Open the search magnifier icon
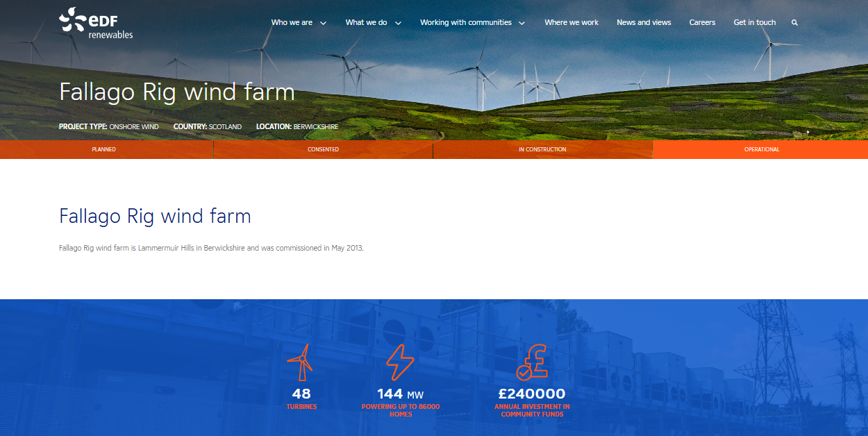868x436 pixels. click(x=794, y=22)
